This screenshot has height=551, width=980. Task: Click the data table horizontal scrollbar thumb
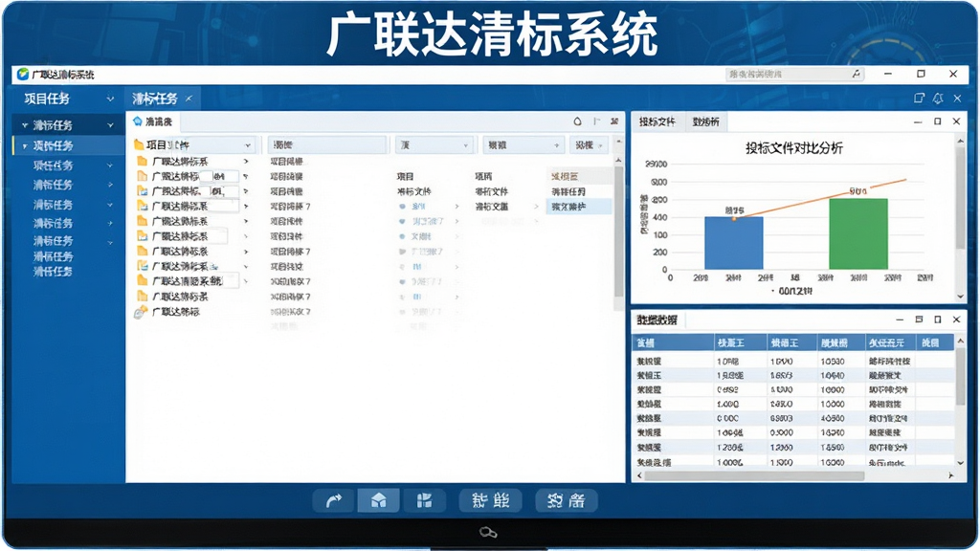click(755, 476)
